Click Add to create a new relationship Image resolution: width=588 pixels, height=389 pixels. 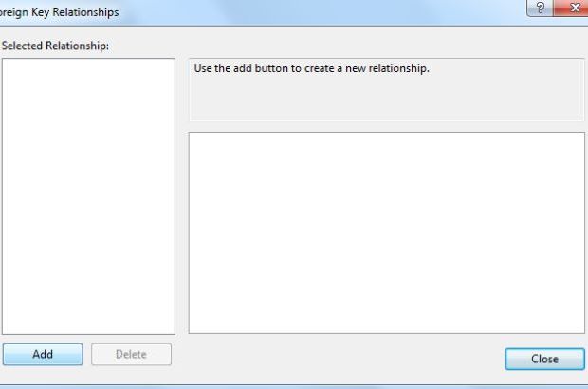[43, 354]
